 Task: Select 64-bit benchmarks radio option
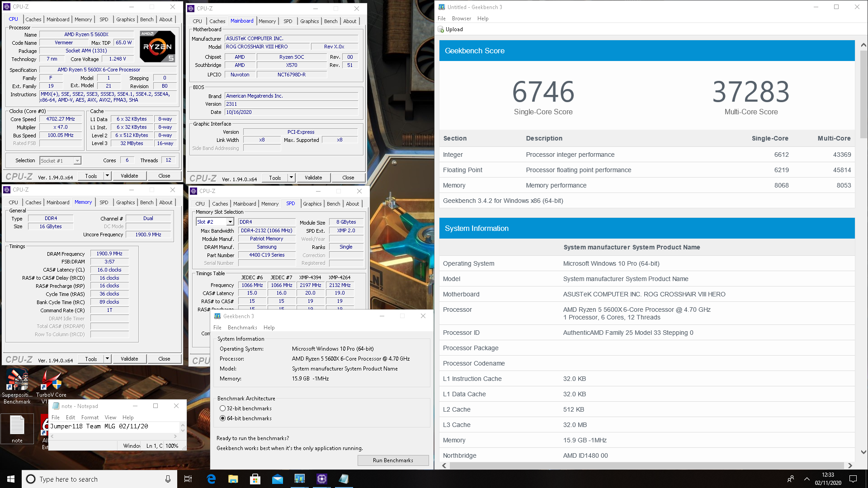[222, 418]
